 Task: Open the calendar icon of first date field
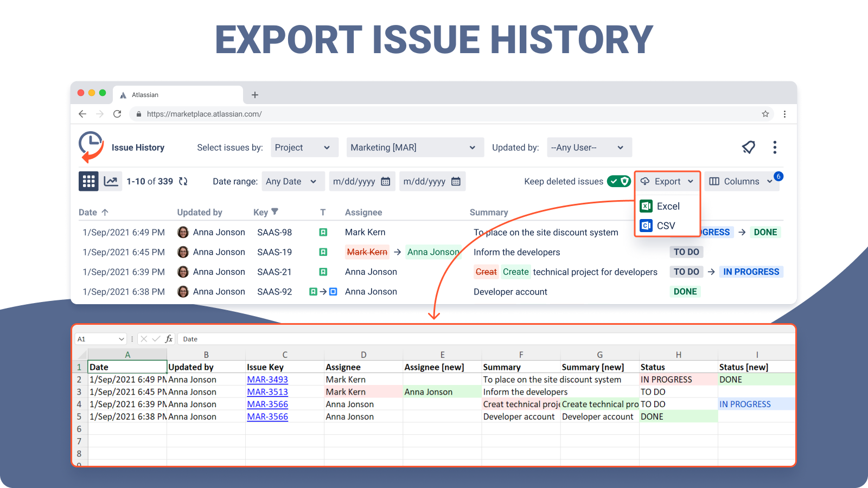386,181
